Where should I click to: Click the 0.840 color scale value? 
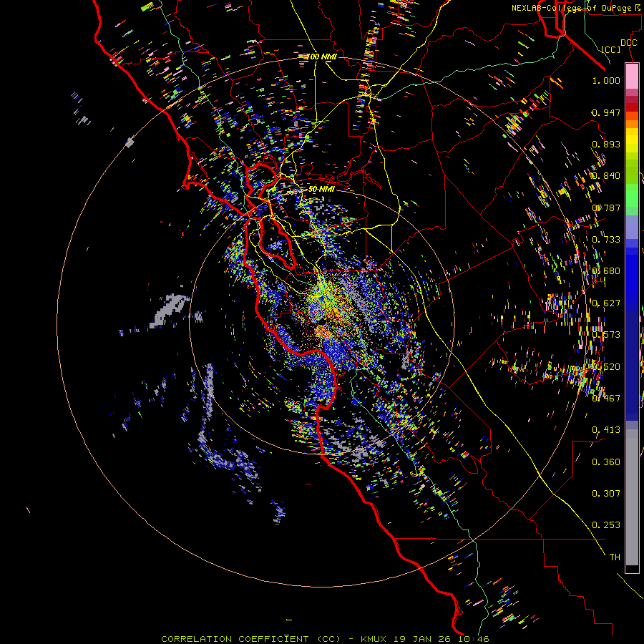(x=606, y=176)
